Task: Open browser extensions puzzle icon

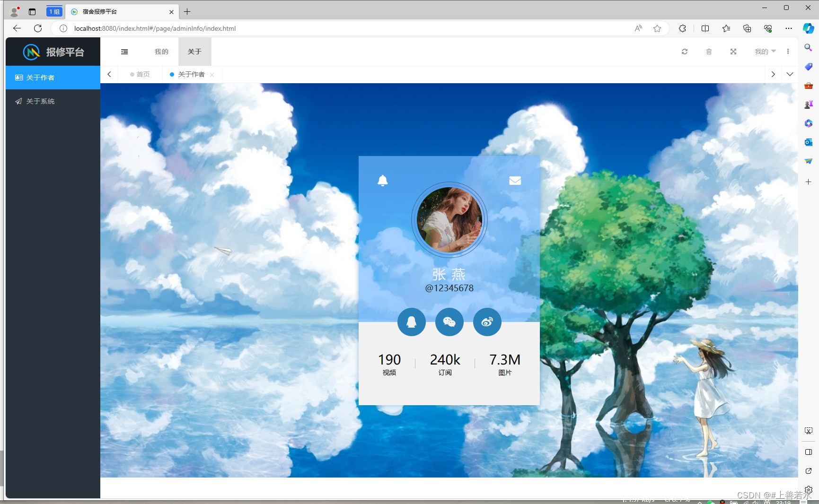Action: 682,28
